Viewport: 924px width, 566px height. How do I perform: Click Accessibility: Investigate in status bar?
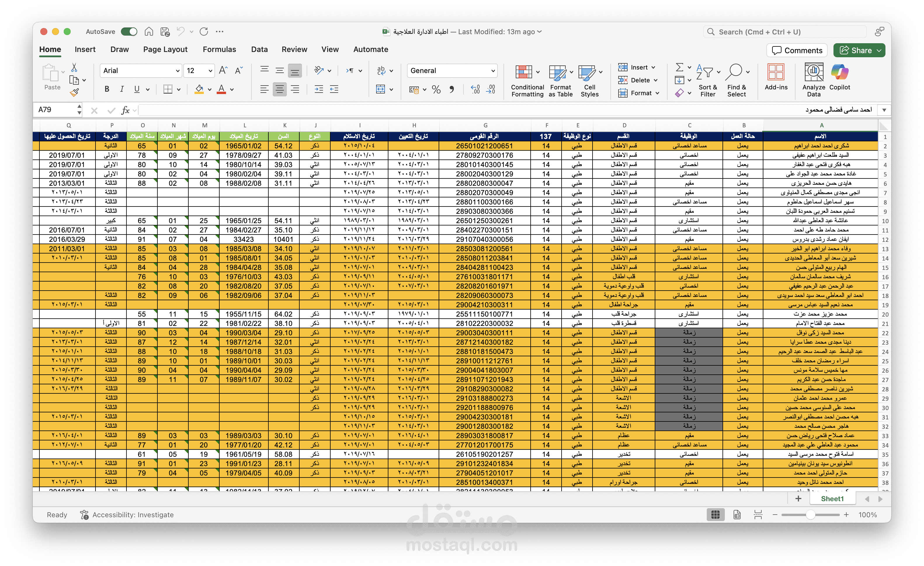pos(127,515)
